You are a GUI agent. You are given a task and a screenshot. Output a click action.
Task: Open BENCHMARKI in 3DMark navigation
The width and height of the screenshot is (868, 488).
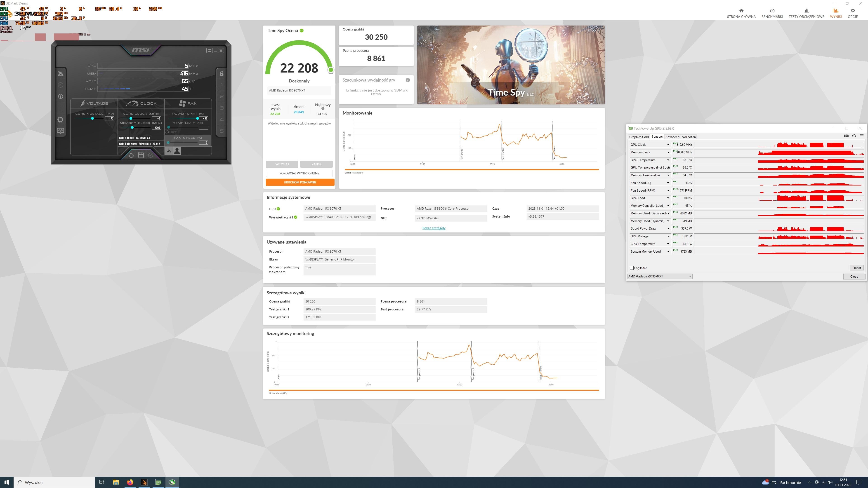click(x=772, y=13)
